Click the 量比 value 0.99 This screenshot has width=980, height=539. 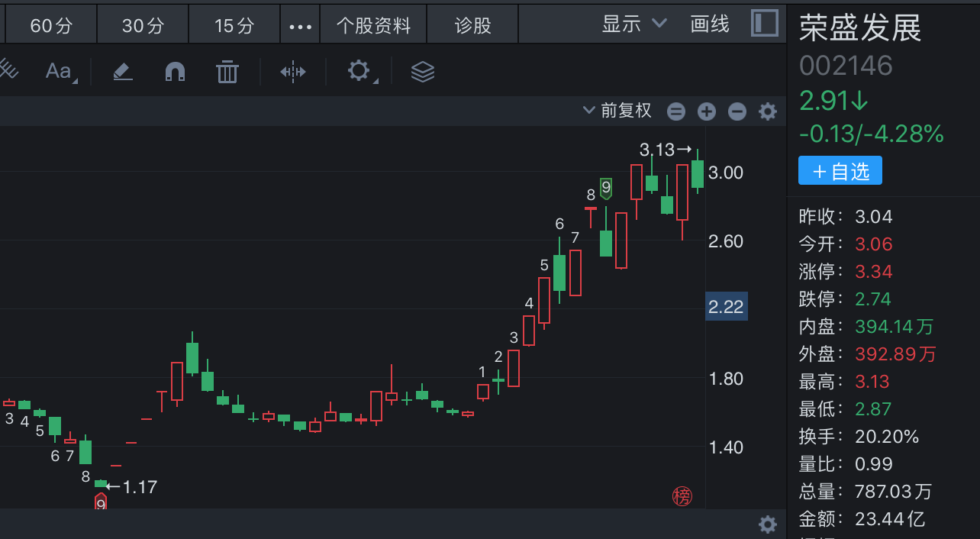(x=874, y=463)
